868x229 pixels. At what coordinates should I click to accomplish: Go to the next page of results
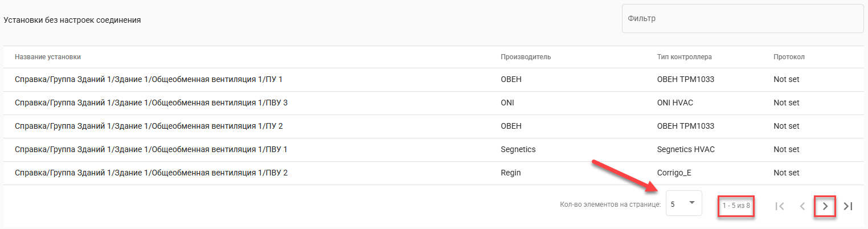click(x=825, y=206)
